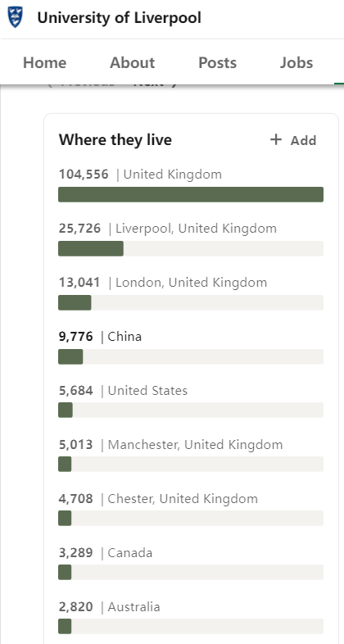The height and width of the screenshot is (644, 344).
Task: Click the University of Liverpool crest logo
Action: (x=16, y=17)
